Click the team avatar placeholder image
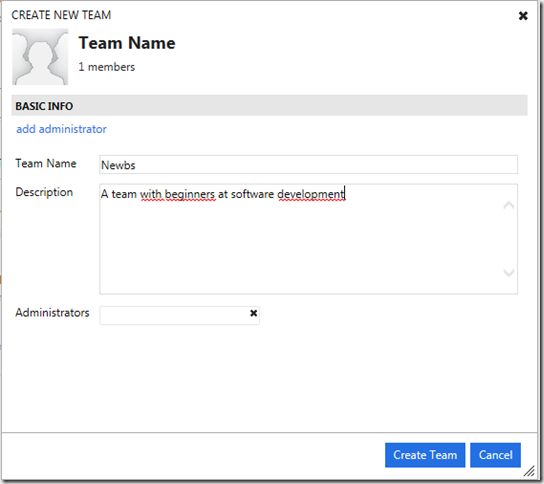 click(x=40, y=57)
